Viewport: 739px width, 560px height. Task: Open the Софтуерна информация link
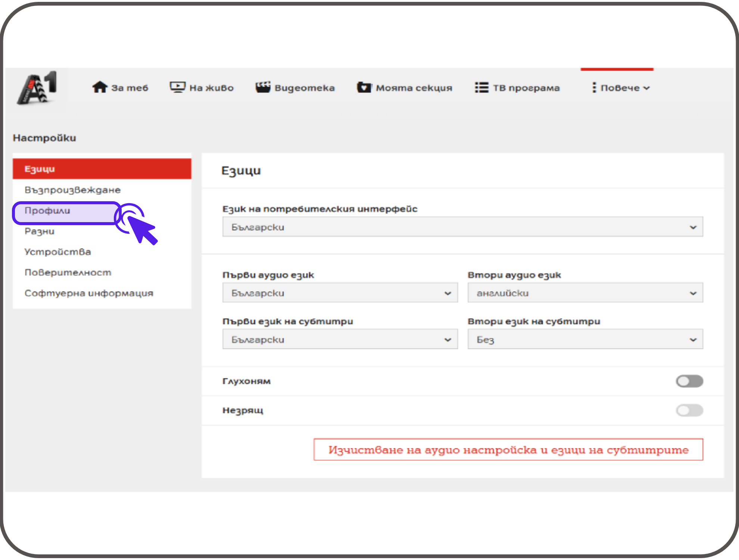(x=89, y=293)
